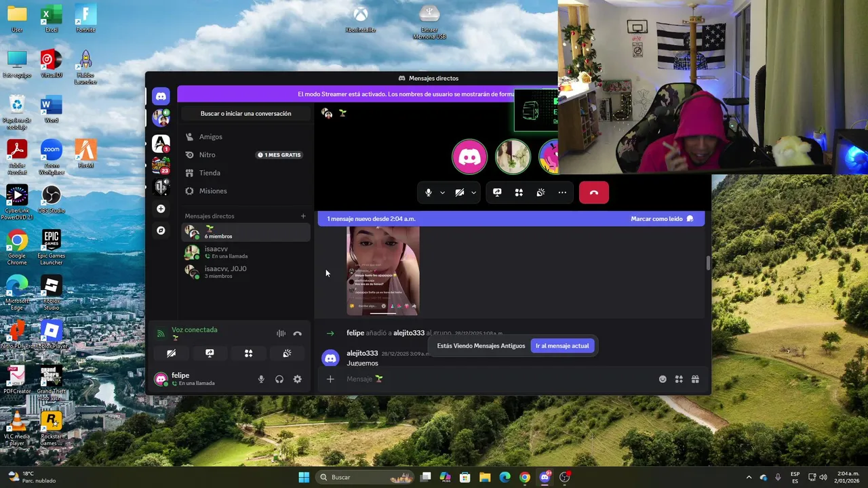Expand camera options arrow in call
This screenshot has width=868, height=488.
coord(473,192)
